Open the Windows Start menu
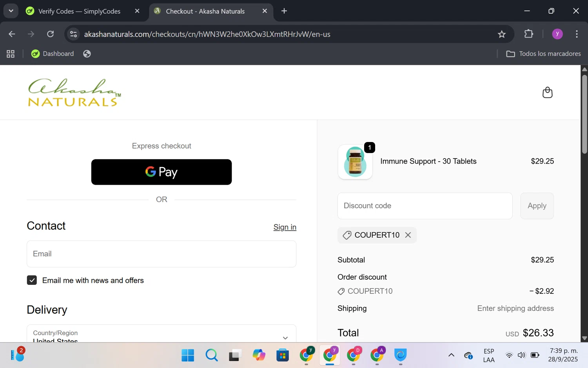Viewport: 588px width, 368px height. (188, 355)
